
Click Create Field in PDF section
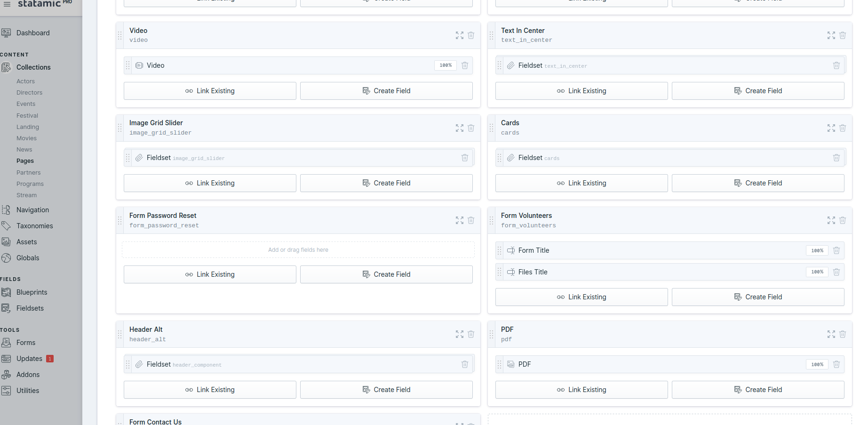tap(758, 390)
